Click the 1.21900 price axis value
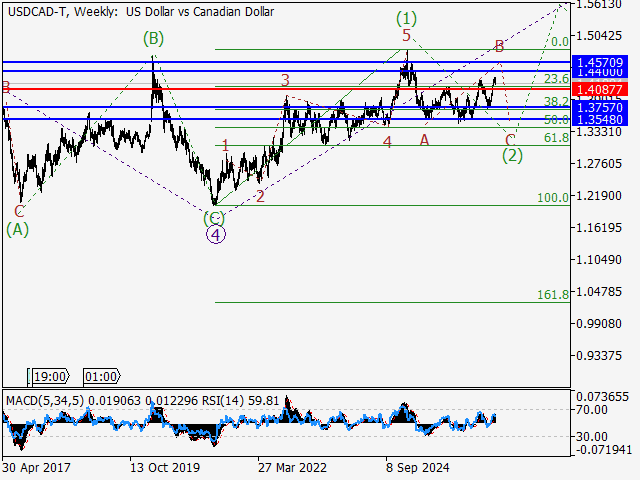The width and height of the screenshot is (640, 480). coord(598,196)
